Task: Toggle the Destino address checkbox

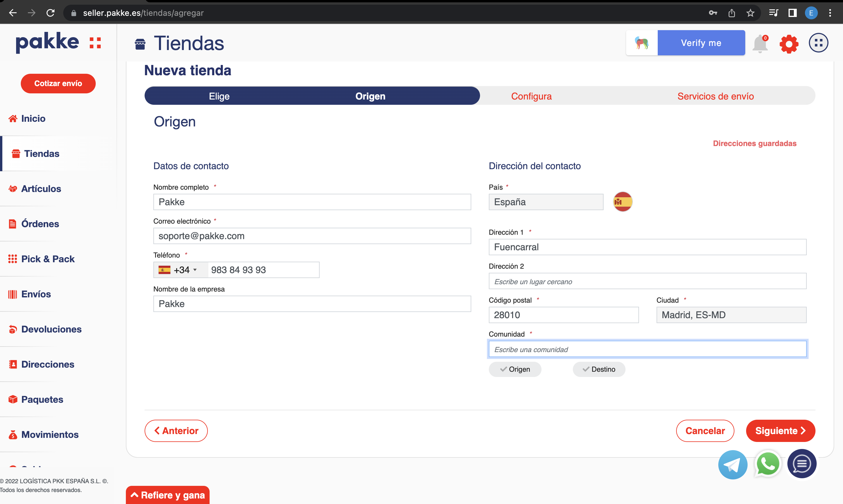Action: (599, 369)
